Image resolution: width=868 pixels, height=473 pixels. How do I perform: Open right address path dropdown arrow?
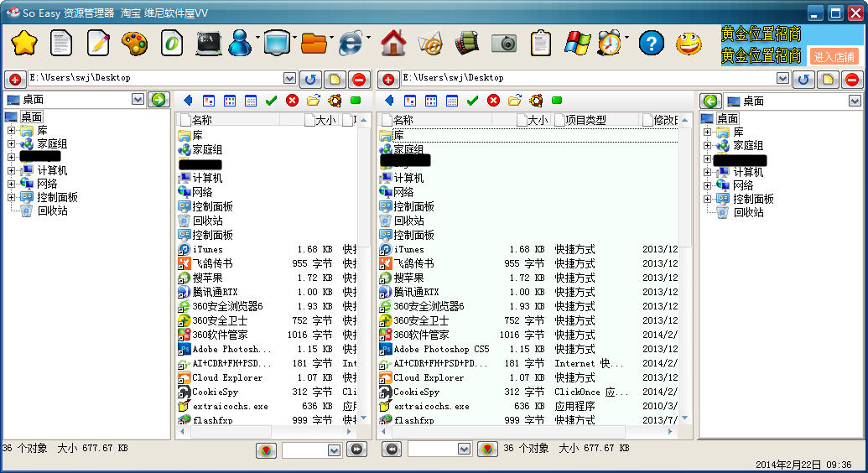tap(782, 78)
